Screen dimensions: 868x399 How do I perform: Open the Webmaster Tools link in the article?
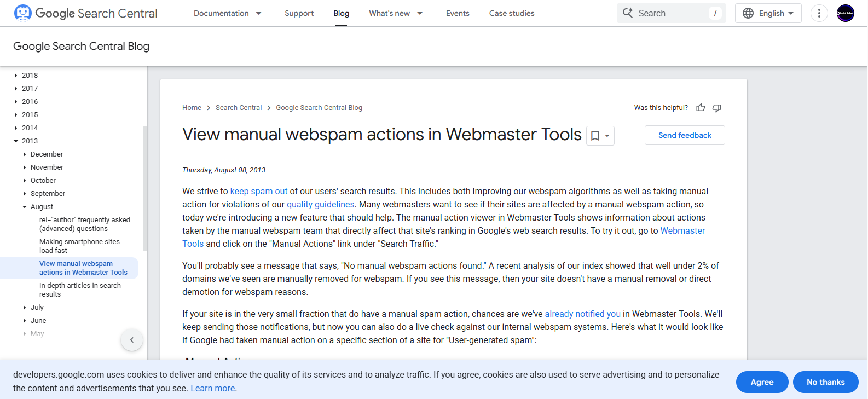[682, 230]
